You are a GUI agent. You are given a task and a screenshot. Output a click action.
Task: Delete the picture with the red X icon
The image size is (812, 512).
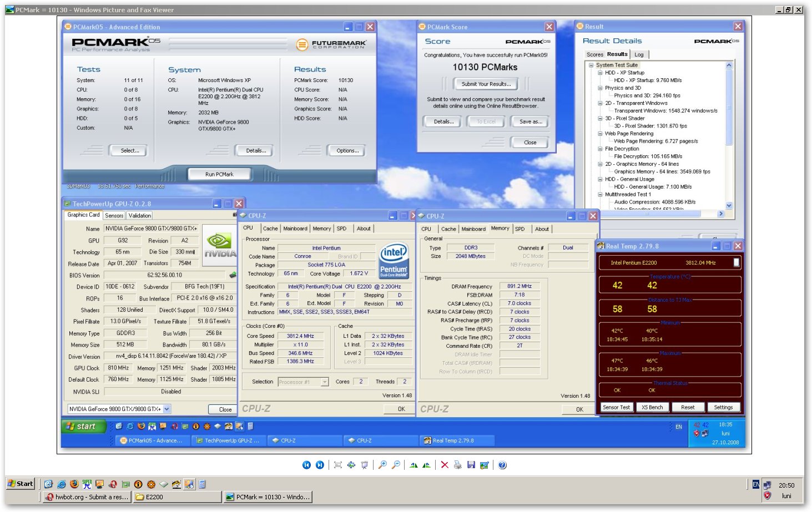click(x=445, y=465)
